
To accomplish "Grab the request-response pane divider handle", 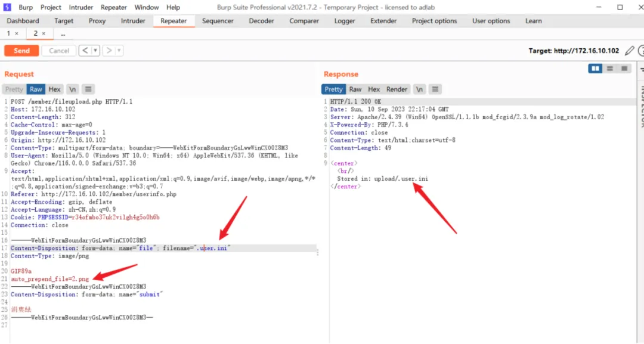I will tap(318, 252).
